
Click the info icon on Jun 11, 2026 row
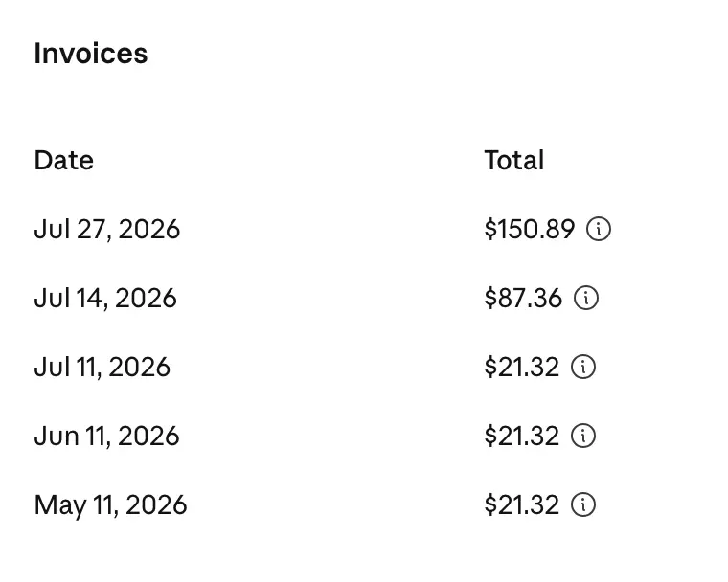point(583,436)
